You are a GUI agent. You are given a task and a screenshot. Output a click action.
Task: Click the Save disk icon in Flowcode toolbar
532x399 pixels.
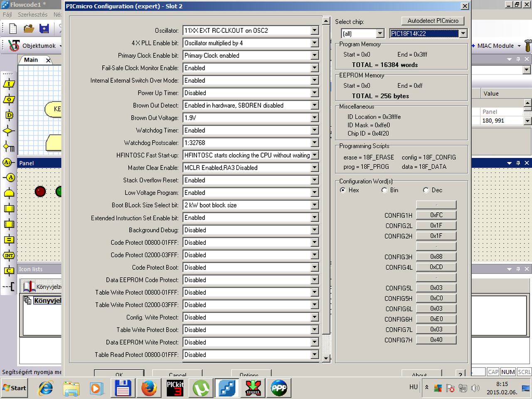coord(44,28)
